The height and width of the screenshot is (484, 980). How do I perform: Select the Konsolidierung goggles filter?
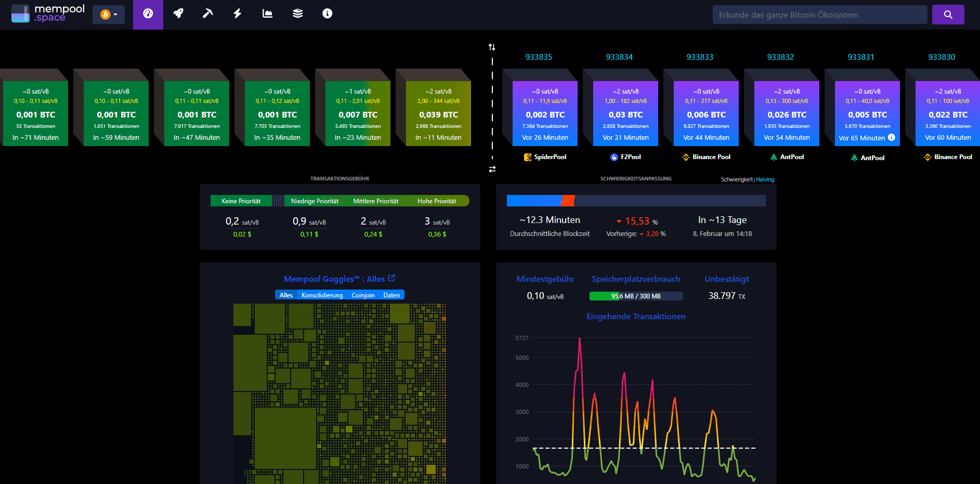click(323, 295)
